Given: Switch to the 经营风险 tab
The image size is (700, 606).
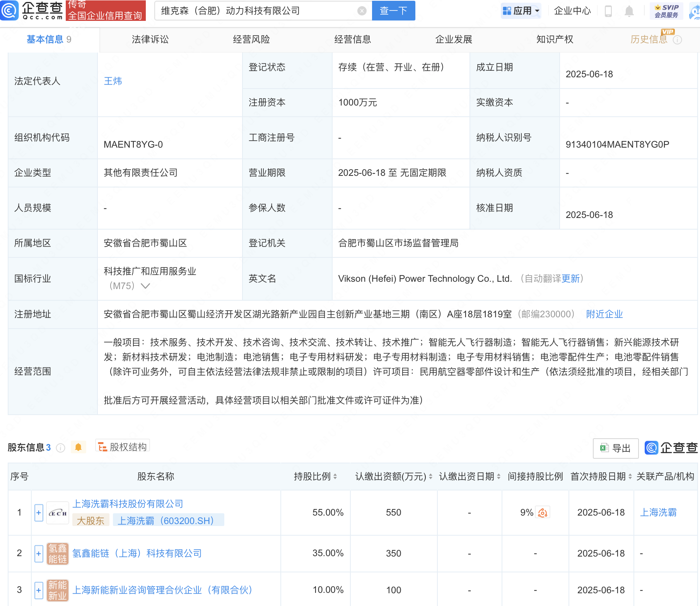Looking at the screenshot, I should click(251, 39).
